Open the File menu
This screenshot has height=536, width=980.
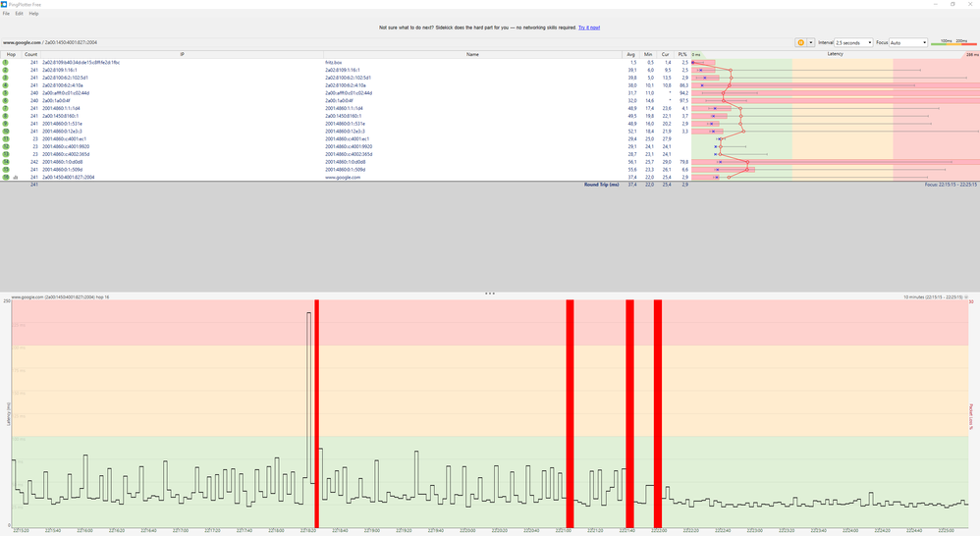6,13
